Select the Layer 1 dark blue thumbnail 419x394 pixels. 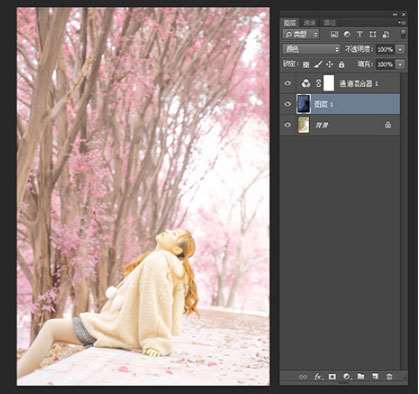pyautogui.click(x=303, y=104)
